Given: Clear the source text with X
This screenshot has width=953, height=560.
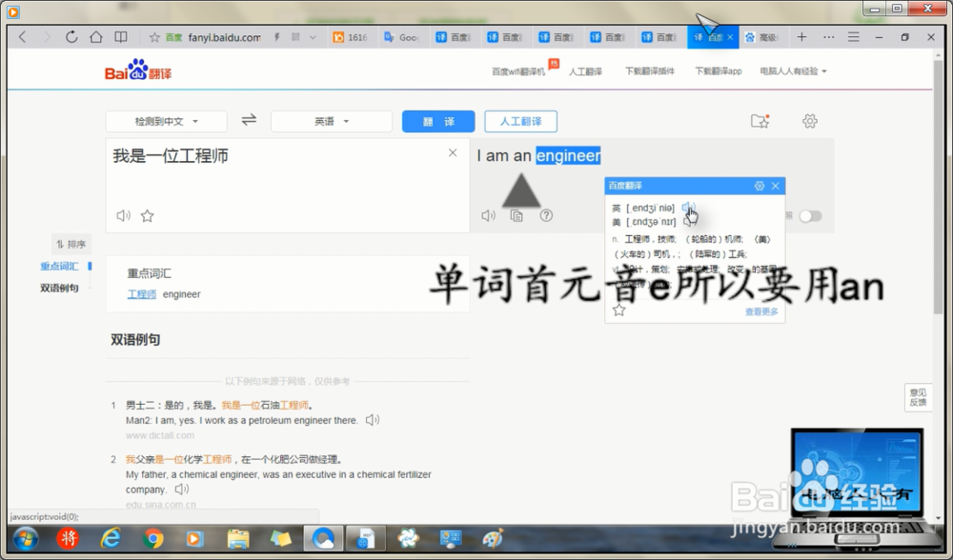Looking at the screenshot, I should click(x=453, y=152).
